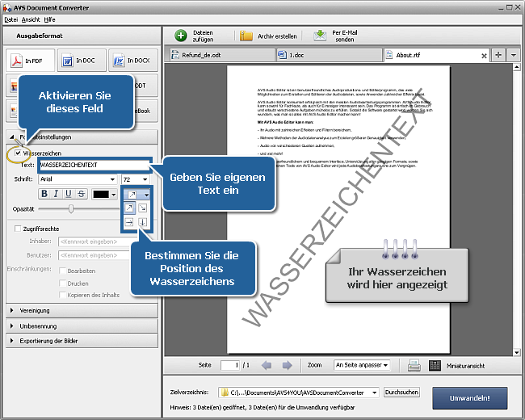Click the Per E-Mail senden icon
The width and height of the screenshot is (525, 420).
click(x=320, y=36)
